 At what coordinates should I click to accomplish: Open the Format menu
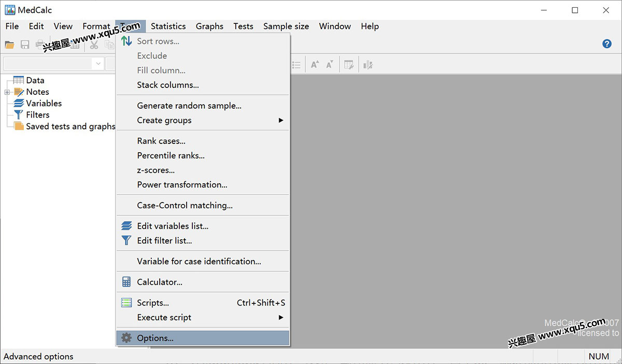pyautogui.click(x=96, y=26)
